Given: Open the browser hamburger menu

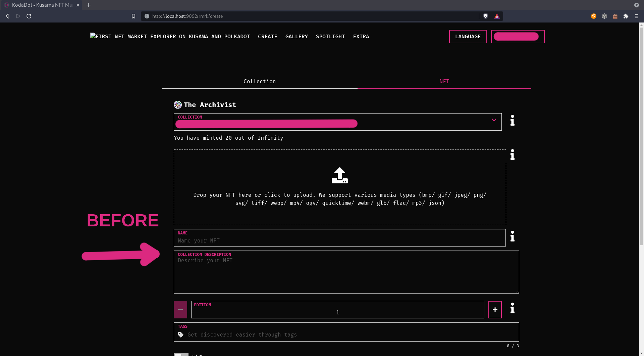Looking at the screenshot, I should 637,16.
